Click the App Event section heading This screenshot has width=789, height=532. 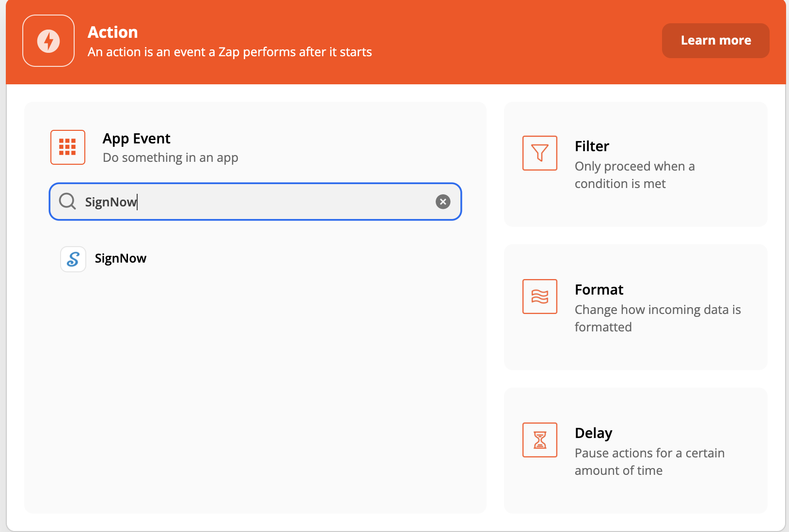(x=136, y=138)
